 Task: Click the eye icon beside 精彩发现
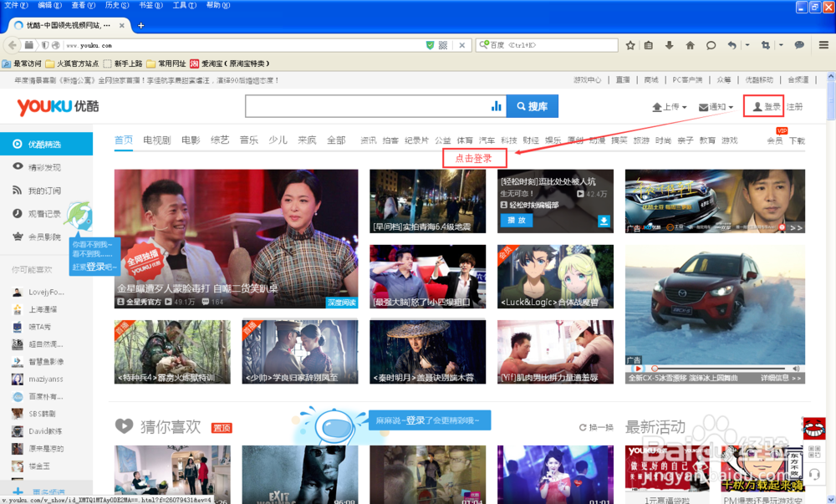tap(18, 166)
